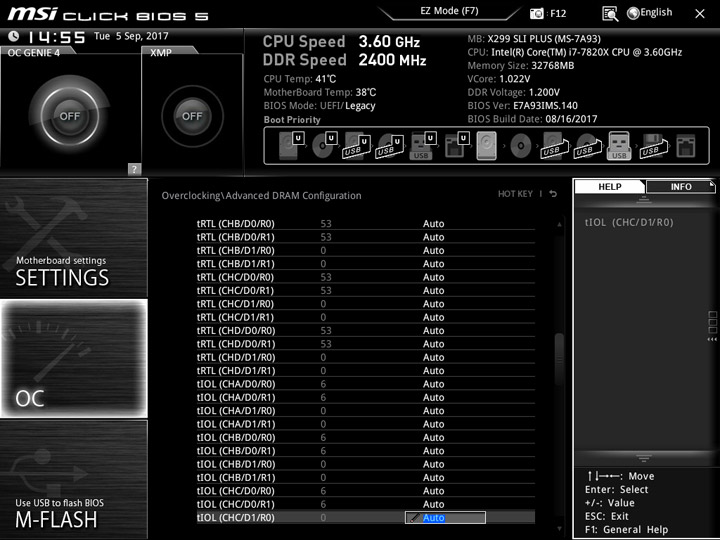Click the edit pencil icon on tIOL (CHC/D1/R0)
The height and width of the screenshot is (540, 720).
(x=414, y=518)
